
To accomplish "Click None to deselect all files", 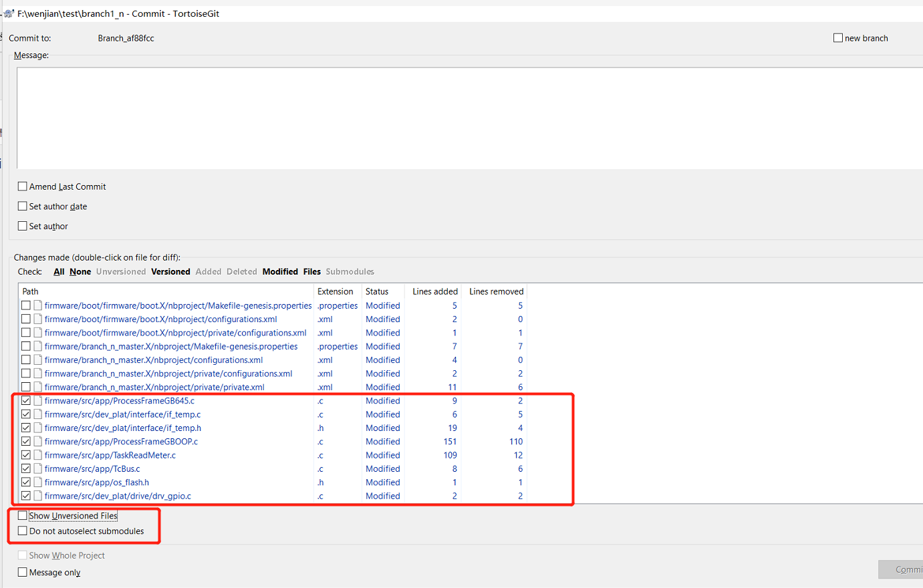I will point(80,271).
